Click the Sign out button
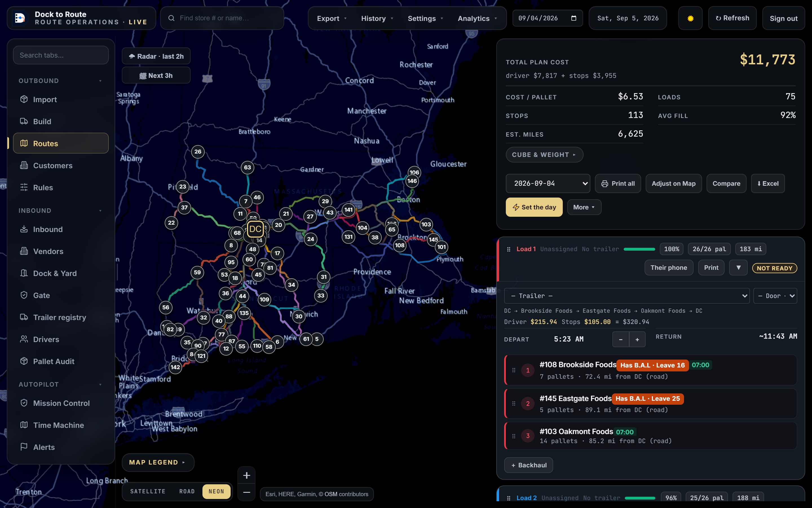 coord(784,18)
